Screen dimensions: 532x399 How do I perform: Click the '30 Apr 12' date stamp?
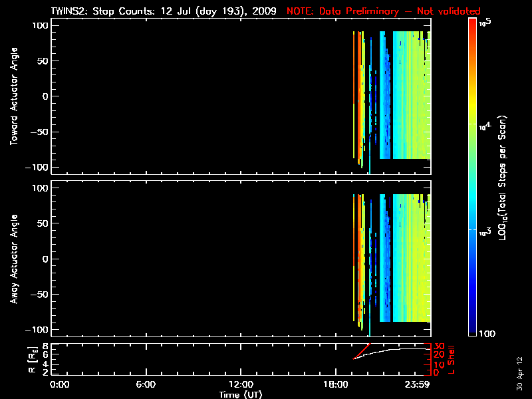[521, 371]
